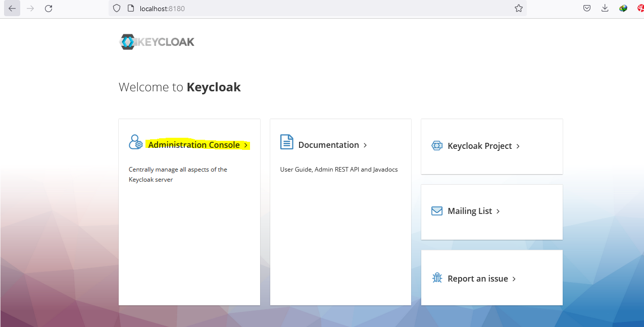644x327 pixels.
Task: Open the Mailing List link
Action: point(470,211)
